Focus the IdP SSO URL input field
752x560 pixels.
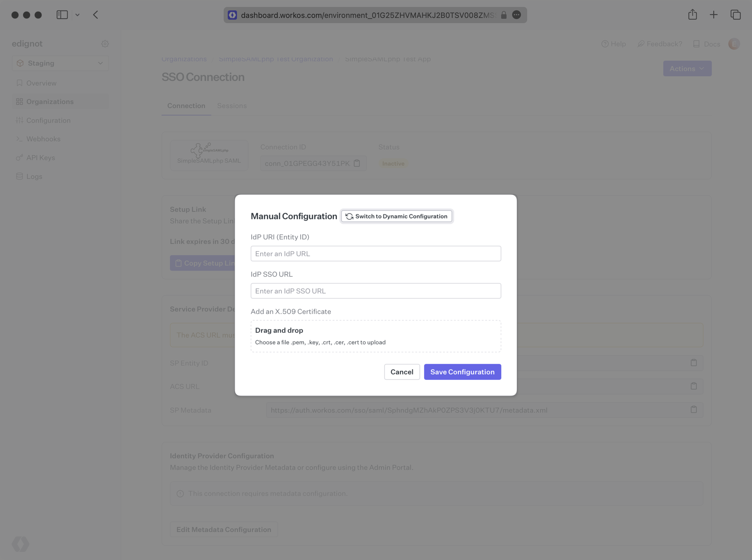click(x=375, y=291)
